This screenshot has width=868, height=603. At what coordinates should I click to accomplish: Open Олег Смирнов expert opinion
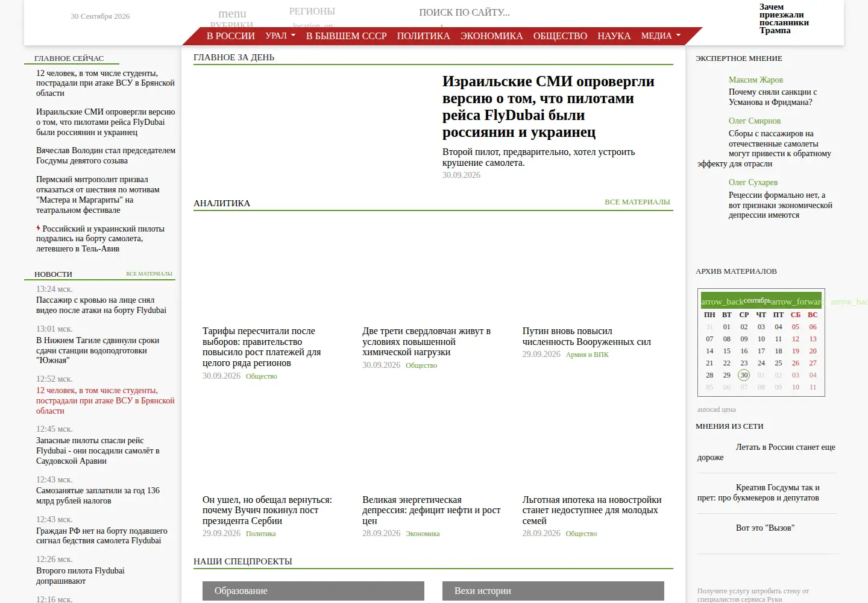(754, 121)
